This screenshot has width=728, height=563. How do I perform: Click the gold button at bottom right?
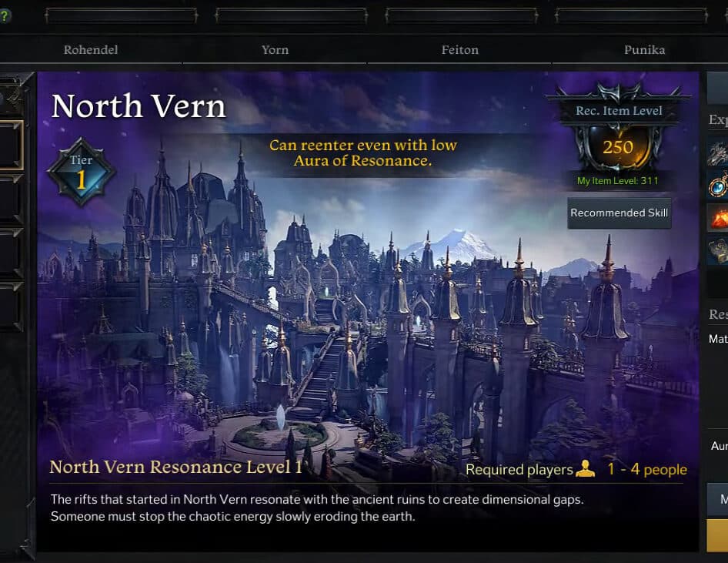(x=718, y=535)
